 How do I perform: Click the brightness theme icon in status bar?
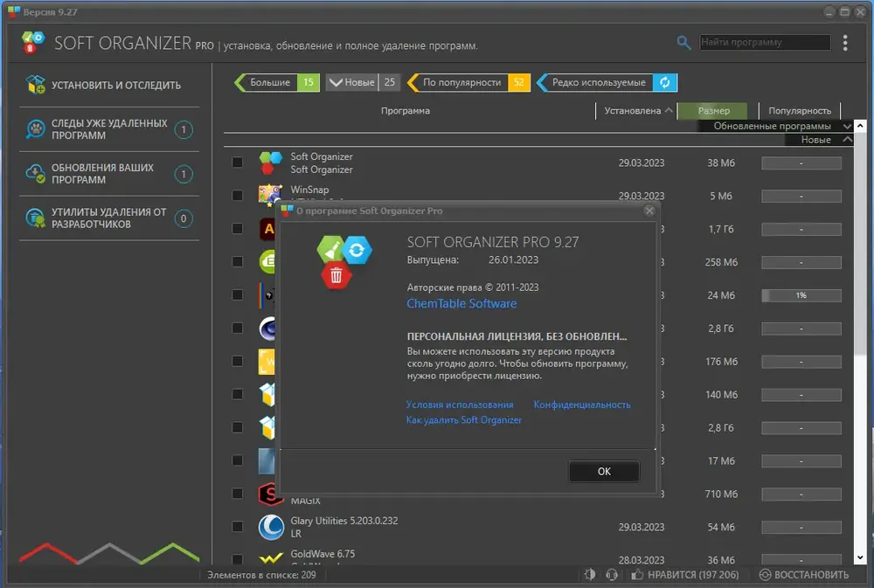pos(590,575)
